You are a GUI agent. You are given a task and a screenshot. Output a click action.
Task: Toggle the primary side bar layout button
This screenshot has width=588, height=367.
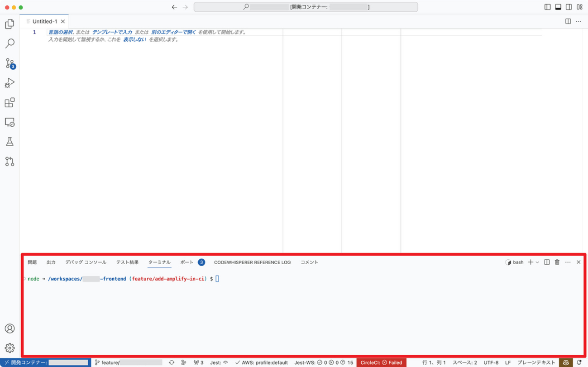547,7
